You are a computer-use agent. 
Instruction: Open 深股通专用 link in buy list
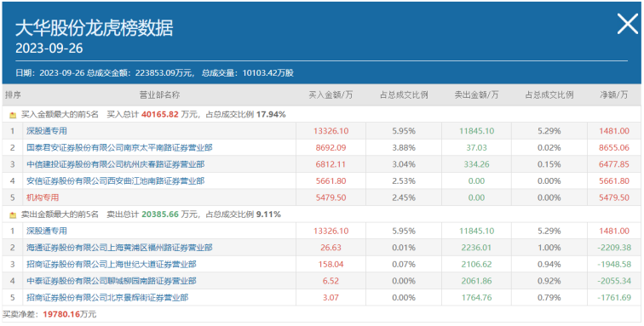46,131
